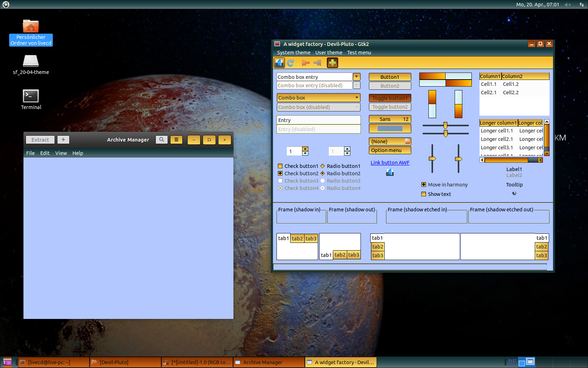Open Test menu
Viewport: 588px width, 368px height.
click(359, 53)
